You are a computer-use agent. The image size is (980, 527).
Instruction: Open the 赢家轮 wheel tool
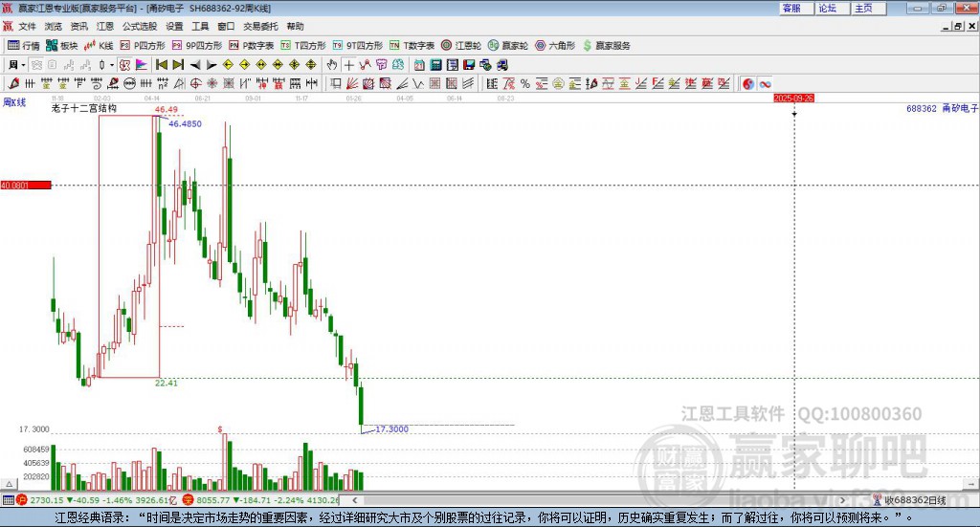pos(508,46)
